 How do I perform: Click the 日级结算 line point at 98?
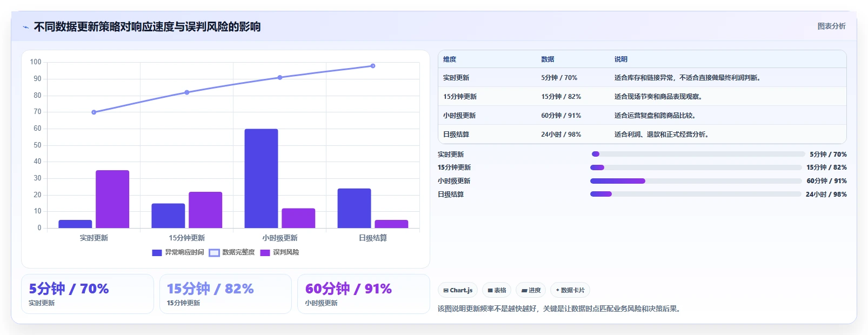click(x=373, y=66)
